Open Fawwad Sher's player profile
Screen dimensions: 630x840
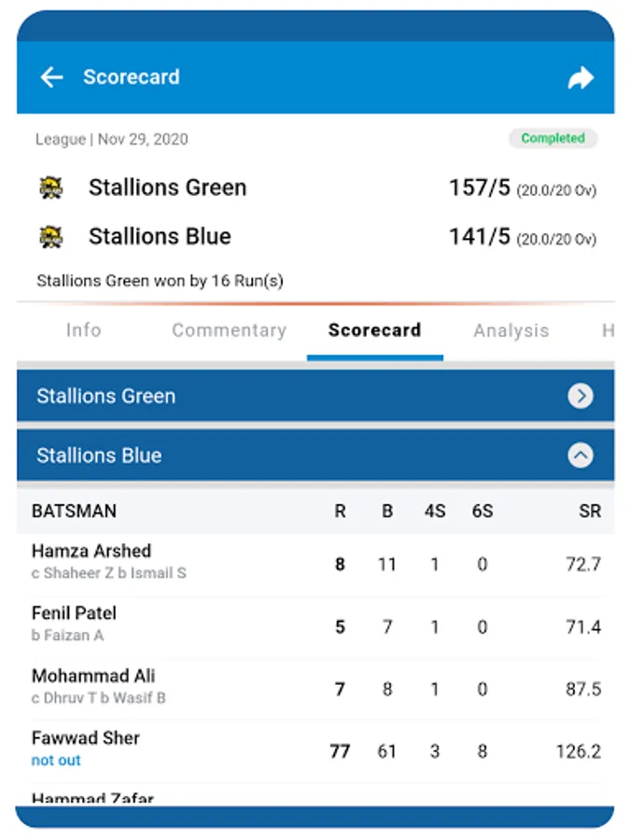click(x=86, y=738)
